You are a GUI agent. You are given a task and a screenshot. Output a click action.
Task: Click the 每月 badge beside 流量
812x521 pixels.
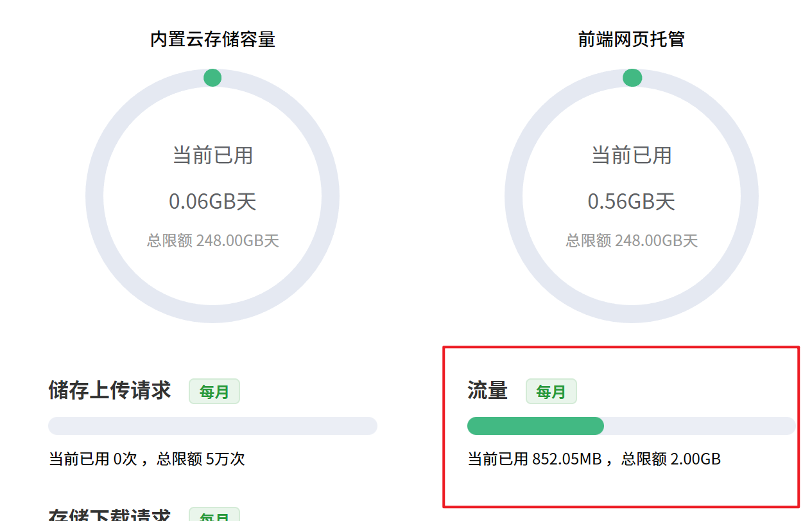point(551,391)
